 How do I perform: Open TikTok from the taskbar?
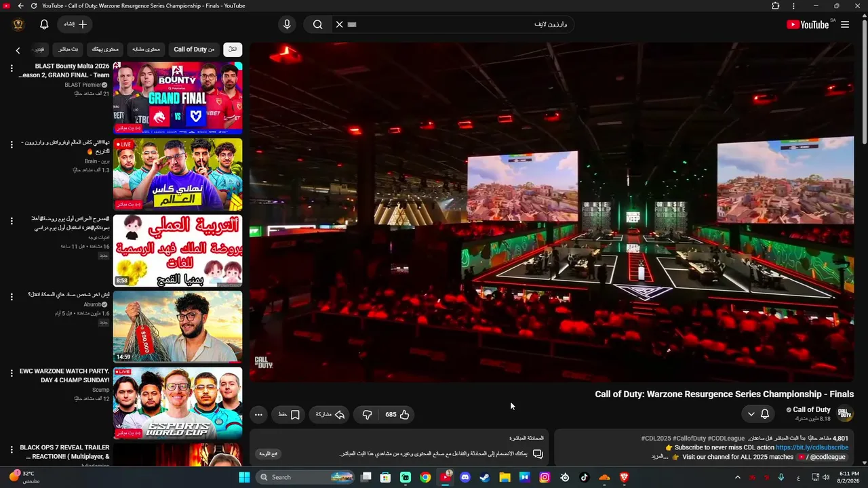click(x=585, y=477)
